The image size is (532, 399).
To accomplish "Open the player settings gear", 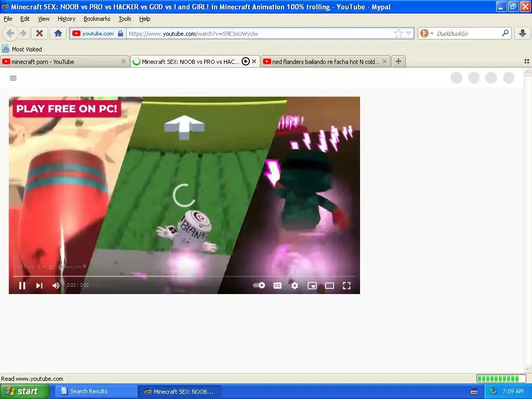I will (295, 286).
